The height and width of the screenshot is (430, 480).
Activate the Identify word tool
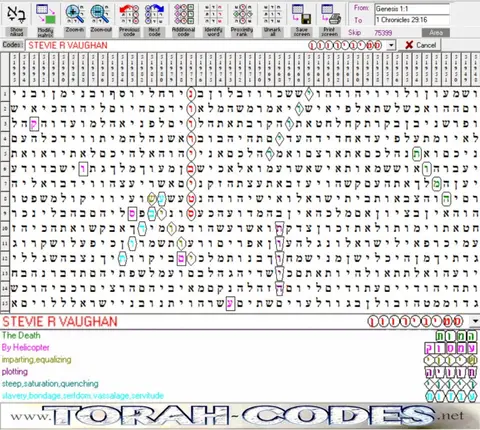[213, 14]
